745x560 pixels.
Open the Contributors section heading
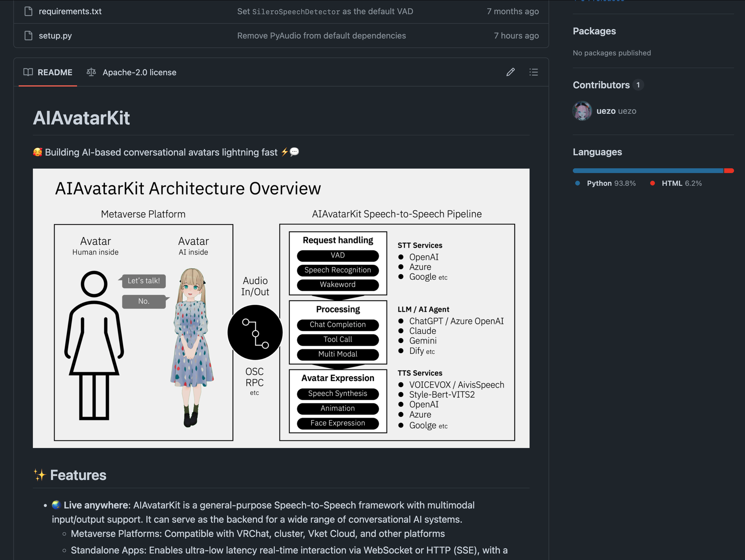(601, 85)
